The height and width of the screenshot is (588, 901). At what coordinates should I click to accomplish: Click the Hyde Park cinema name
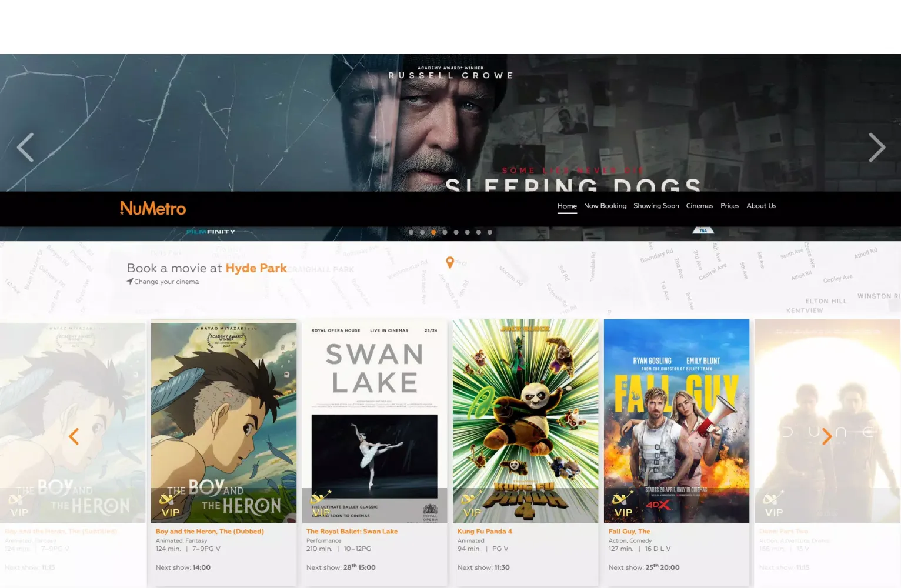(x=256, y=268)
